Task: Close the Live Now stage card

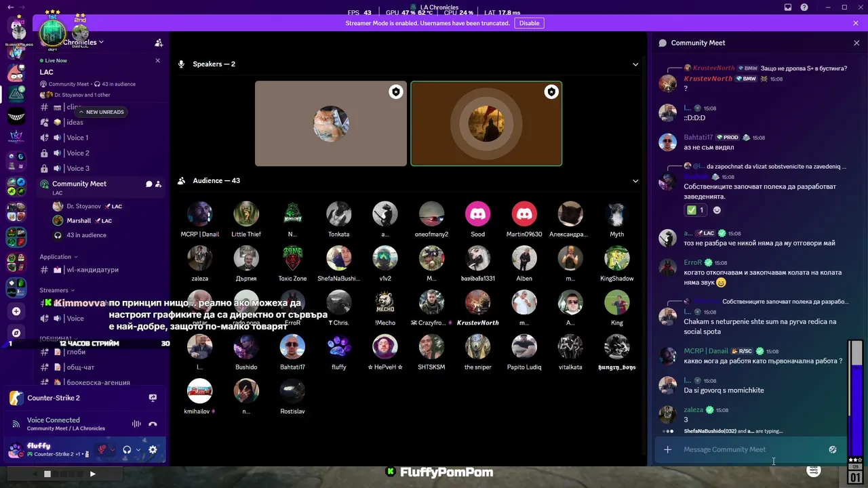Action: tap(158, 60)
